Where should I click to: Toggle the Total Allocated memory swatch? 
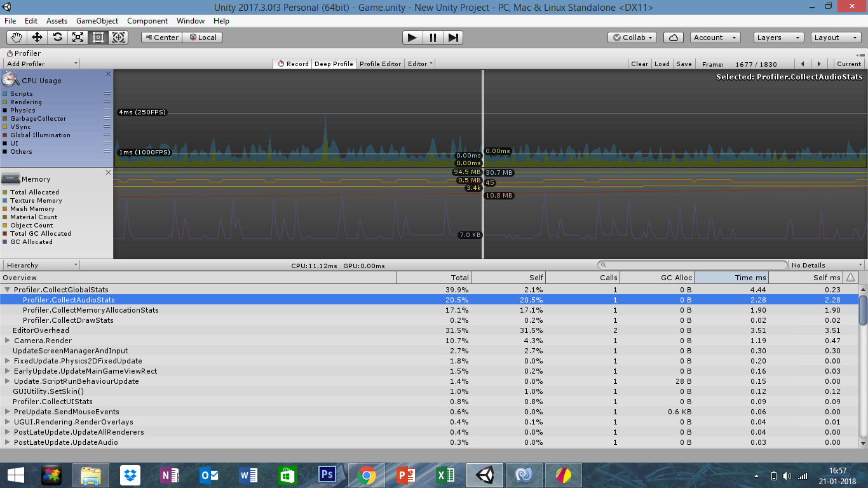(5, 192)
